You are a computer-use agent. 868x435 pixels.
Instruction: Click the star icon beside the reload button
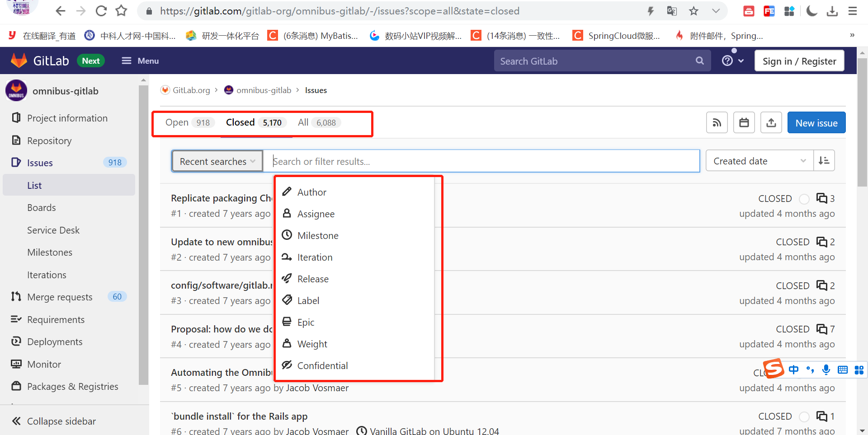tap(121, 11)
